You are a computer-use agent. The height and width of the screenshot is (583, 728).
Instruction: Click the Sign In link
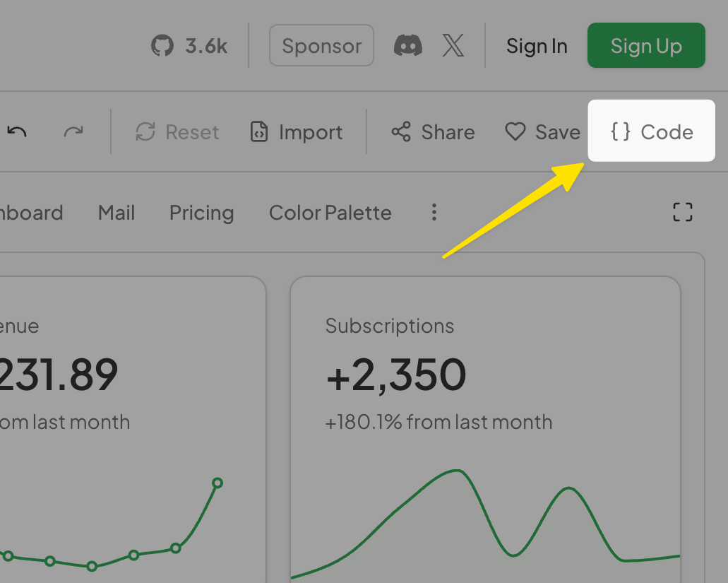pos(537,46)
